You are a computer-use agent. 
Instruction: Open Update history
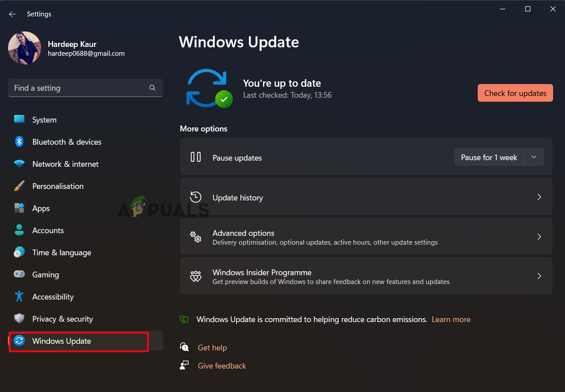pos(366,197)
